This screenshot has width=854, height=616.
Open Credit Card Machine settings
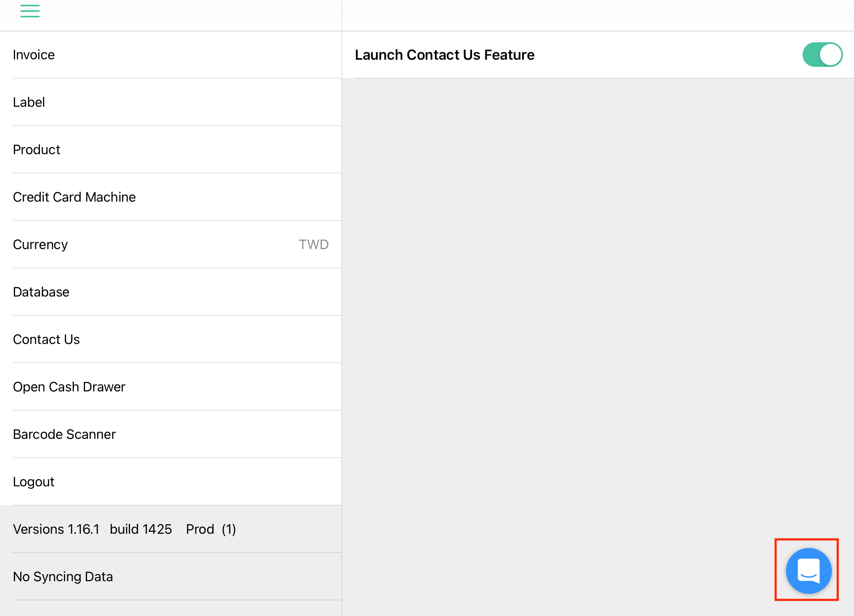[171, 197]
